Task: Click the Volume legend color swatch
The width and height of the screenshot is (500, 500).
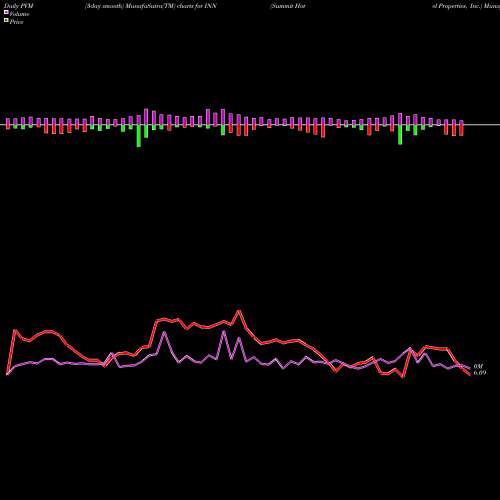Action: coord(6,12)
